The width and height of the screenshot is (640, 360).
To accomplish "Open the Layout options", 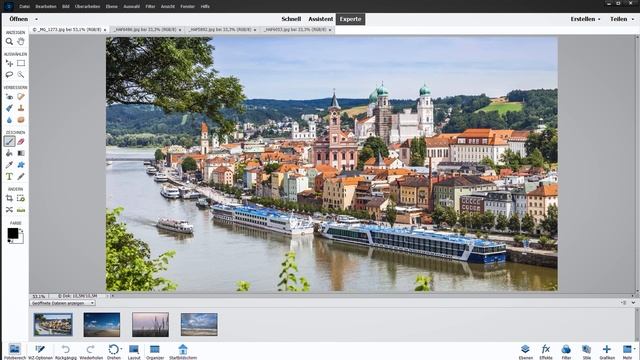I will (x=134, y=351).
